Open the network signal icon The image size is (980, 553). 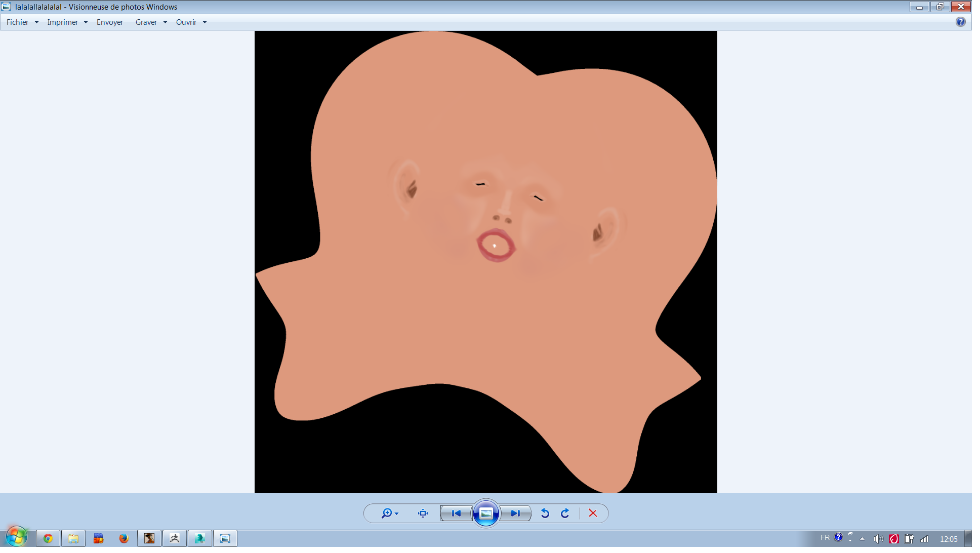point(924,539)
